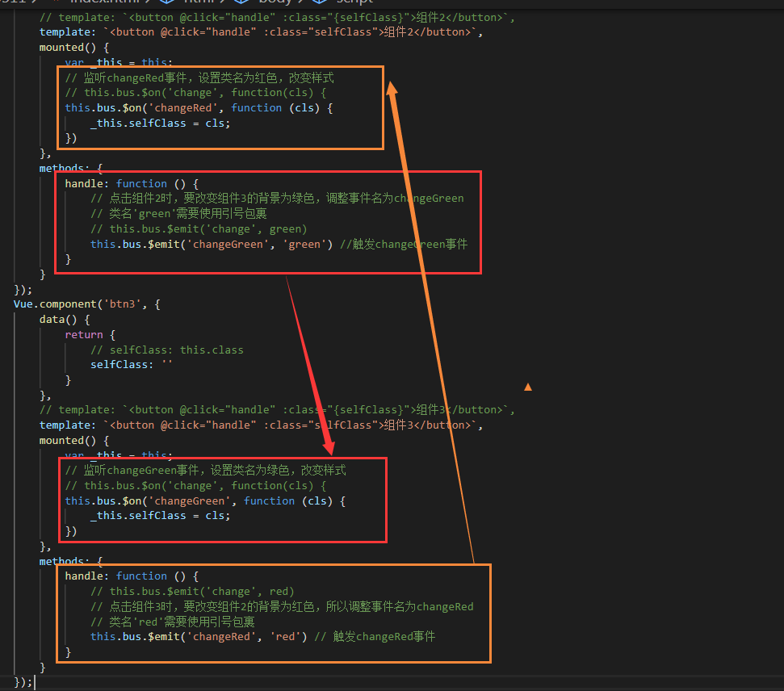This screenshot has width=784, height=691.
Task: Click the line Vue.component('btn3', {
Action: coord(87,304)
